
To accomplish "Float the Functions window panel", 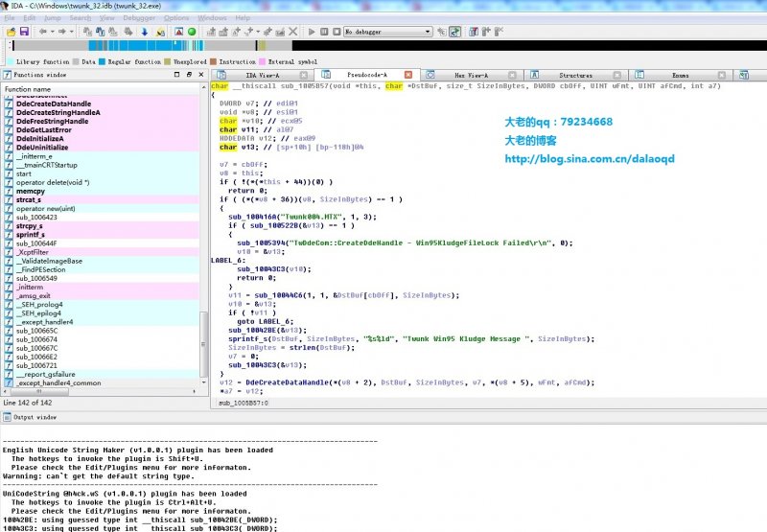I will 189,75.
